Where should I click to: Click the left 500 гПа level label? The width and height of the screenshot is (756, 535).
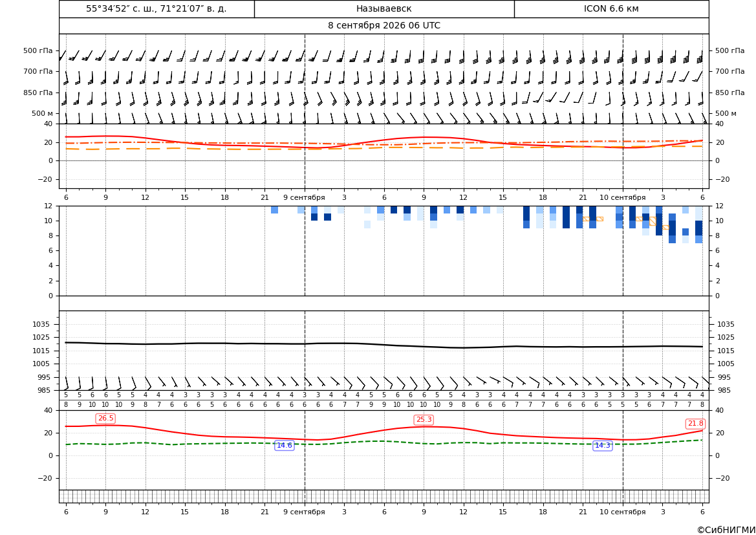[38, 50]
